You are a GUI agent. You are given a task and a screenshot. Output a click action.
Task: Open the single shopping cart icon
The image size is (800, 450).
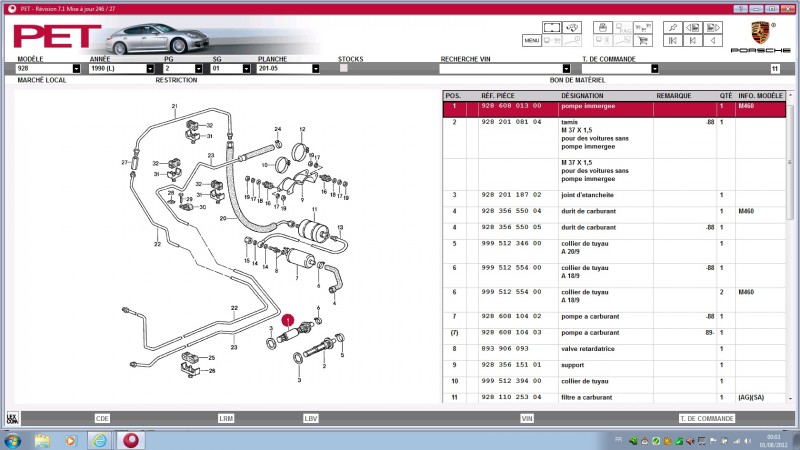point(643,40)
